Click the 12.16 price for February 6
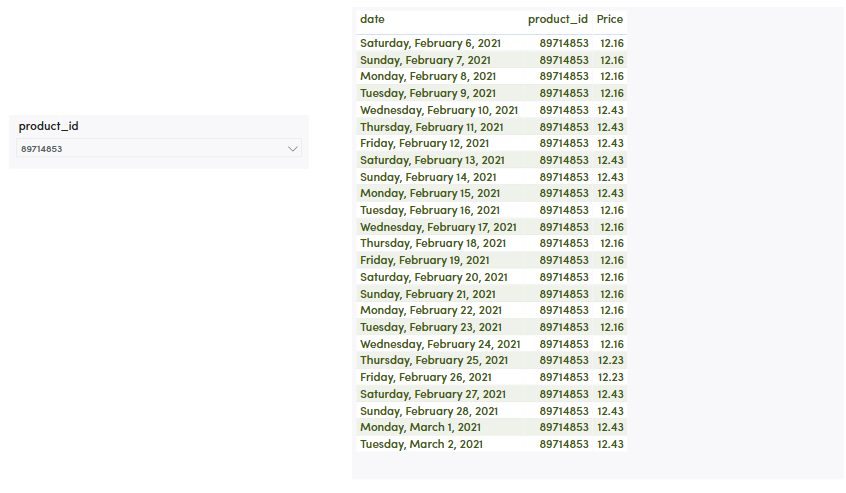 coord(612,43)
